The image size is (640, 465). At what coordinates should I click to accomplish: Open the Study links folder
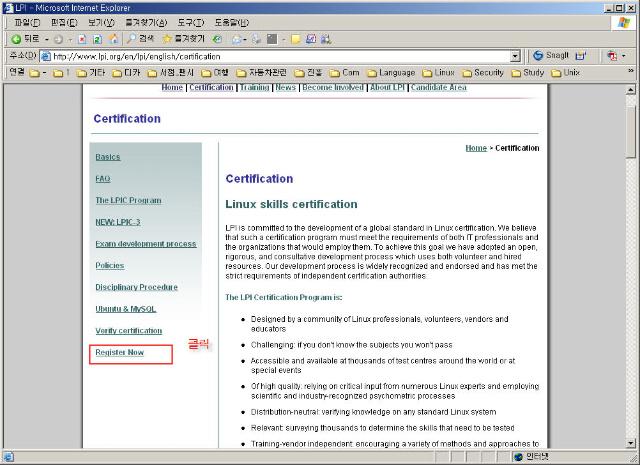click(528, 73)
